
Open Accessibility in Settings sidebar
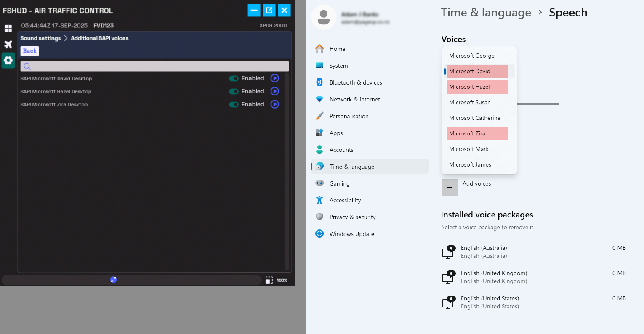(370, 200)
